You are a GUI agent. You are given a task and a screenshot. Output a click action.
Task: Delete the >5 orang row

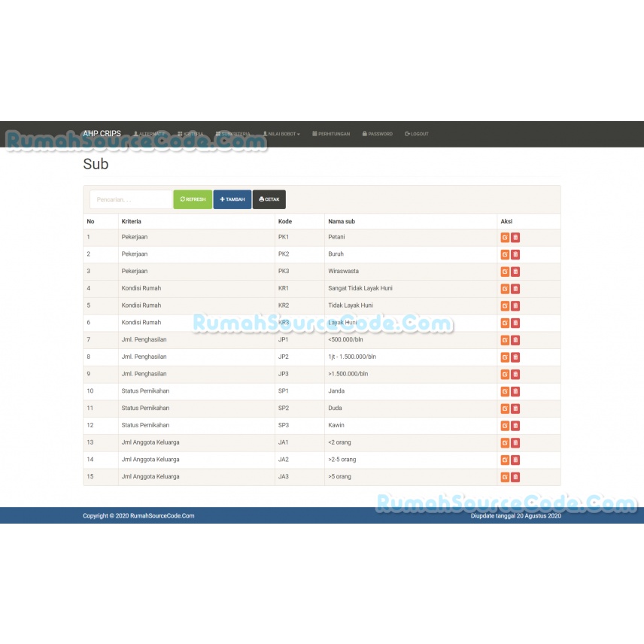coord(515,477)
